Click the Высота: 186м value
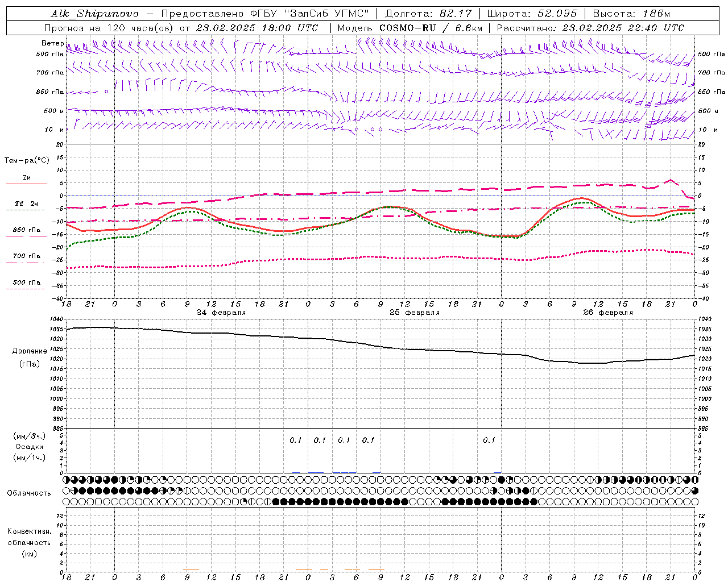The image size is (728, 582). (631, 14)
